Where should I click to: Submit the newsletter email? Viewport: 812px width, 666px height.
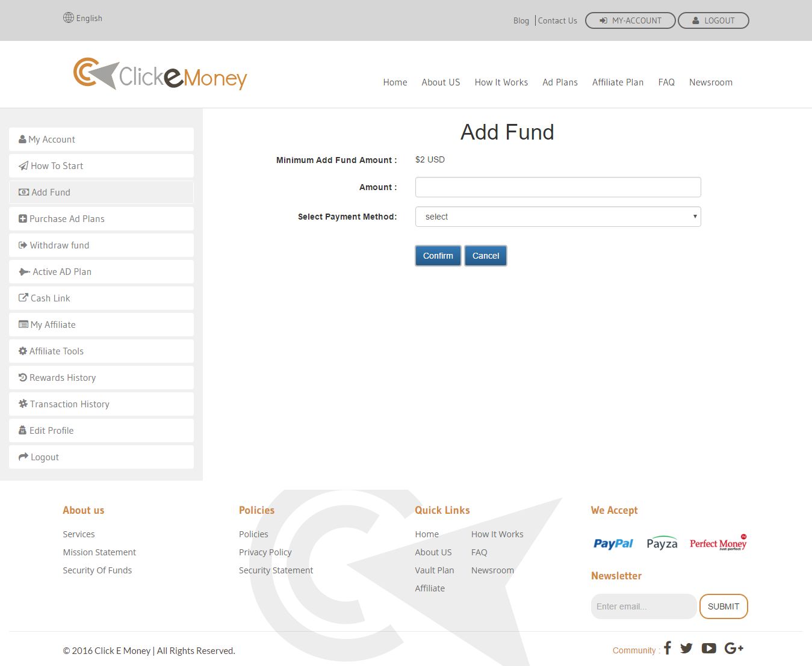point(724,606)
